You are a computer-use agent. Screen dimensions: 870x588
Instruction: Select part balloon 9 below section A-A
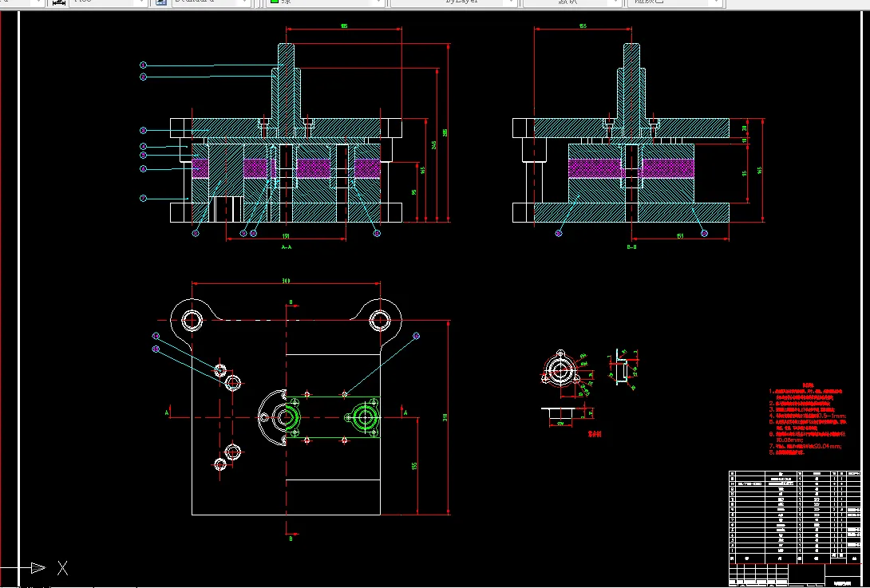[243, 233]
